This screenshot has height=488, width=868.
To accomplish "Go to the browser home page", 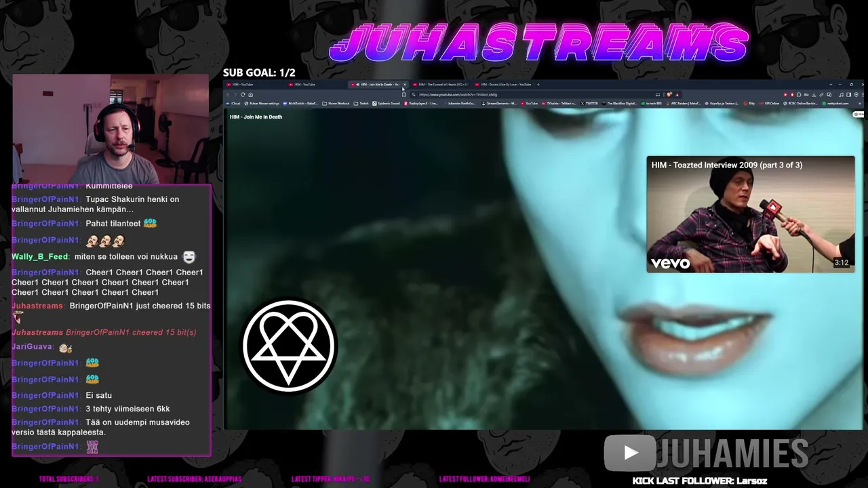I will [x=250, y=95].
